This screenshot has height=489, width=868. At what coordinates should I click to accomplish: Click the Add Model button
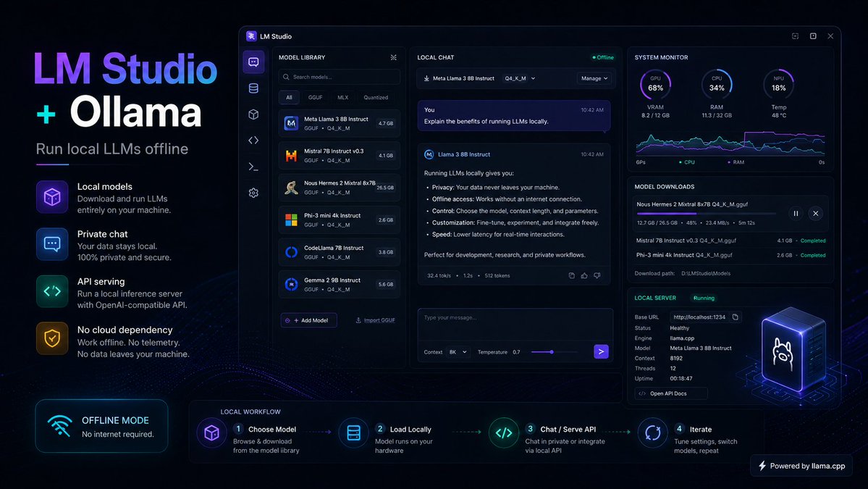(x=309, y=321)
